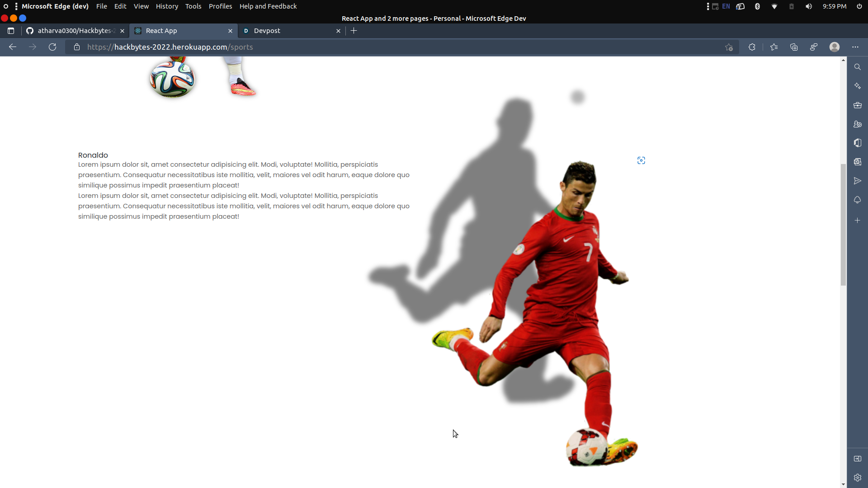Close the React App tab
Image resolution: width=868 pixels, height=488 pixels.
coord(230,31)
